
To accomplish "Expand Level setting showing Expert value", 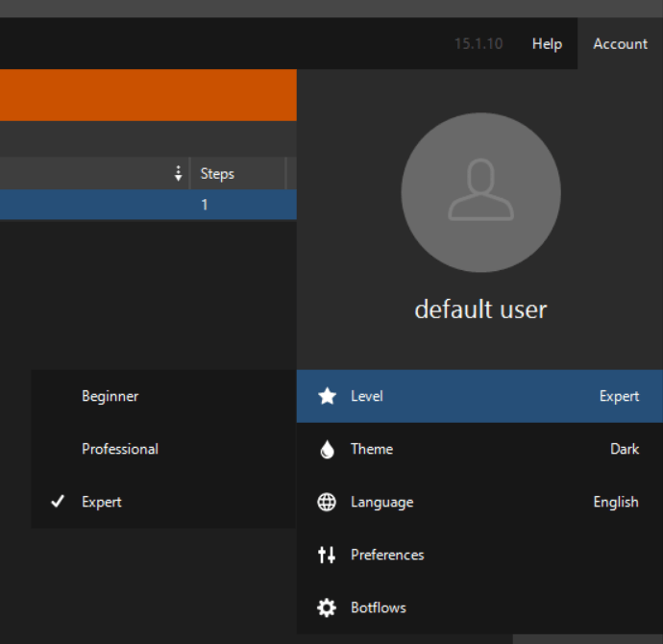I will [x=480, y=396].
